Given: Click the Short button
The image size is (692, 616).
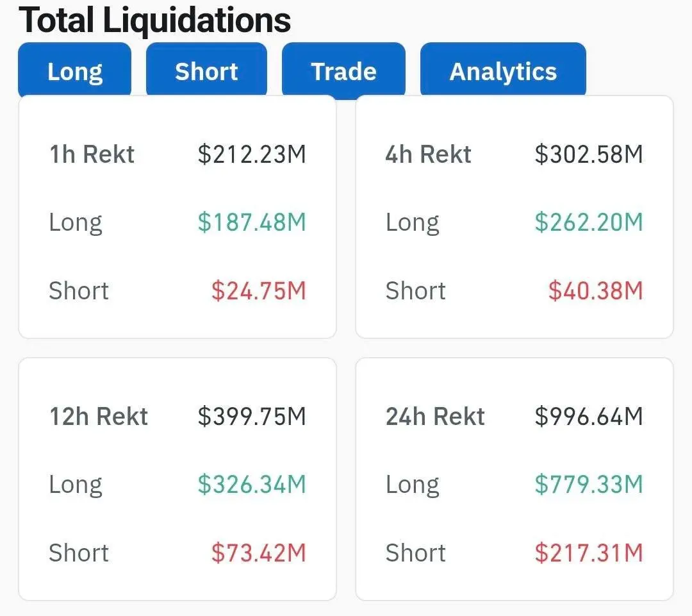Looking at the screenshot, I should (206, 71).
